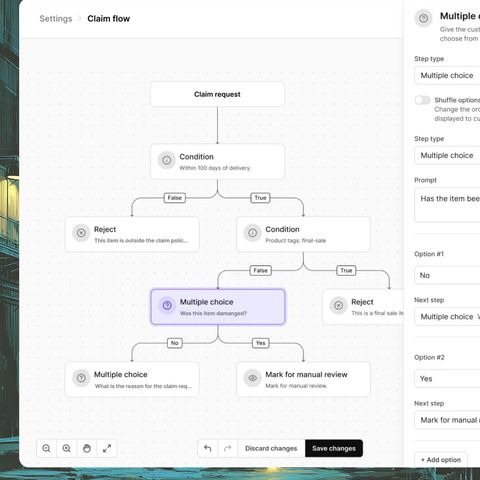
Task: Click the info icon in final-sale Condition node
Action: [x=252, y=233]
